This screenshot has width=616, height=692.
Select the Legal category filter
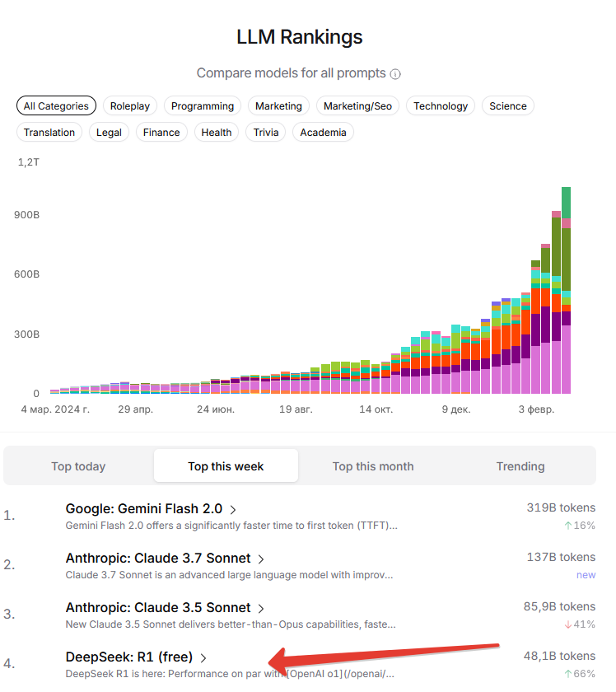coord(109,133)
